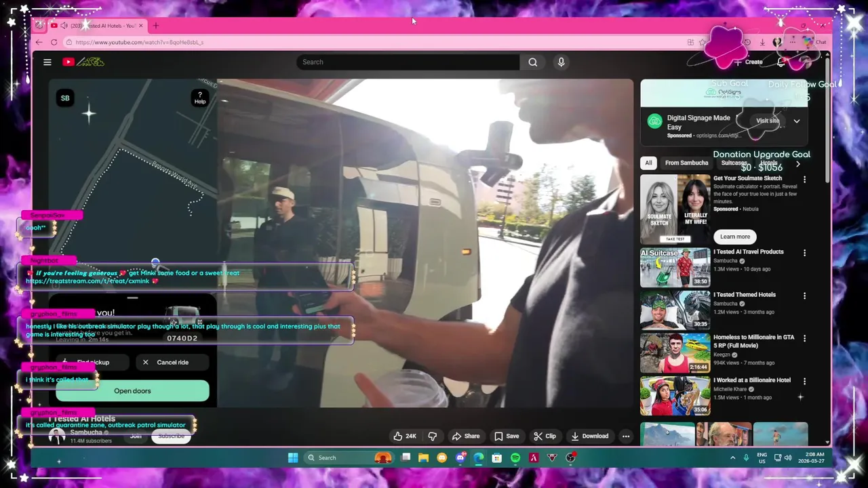Viewport: 868px width, 488px height.
Task: Open options for I Tested AI Travel Products
Action: [805, 253]
